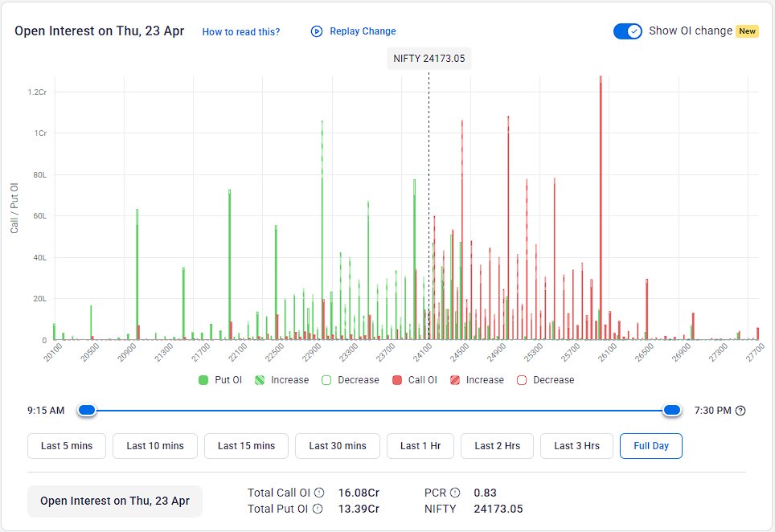Screen dimensions: 775x532
Task: Disable the Show OI change switch
Action: pos(627,31)
